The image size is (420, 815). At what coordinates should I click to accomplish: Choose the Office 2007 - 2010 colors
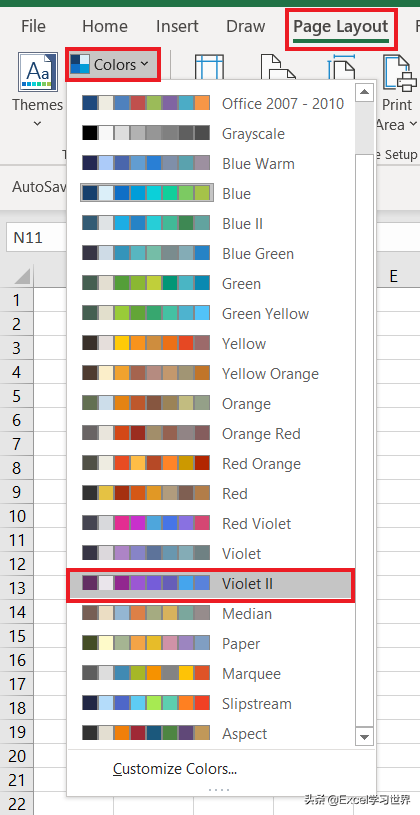pos(211,103)
